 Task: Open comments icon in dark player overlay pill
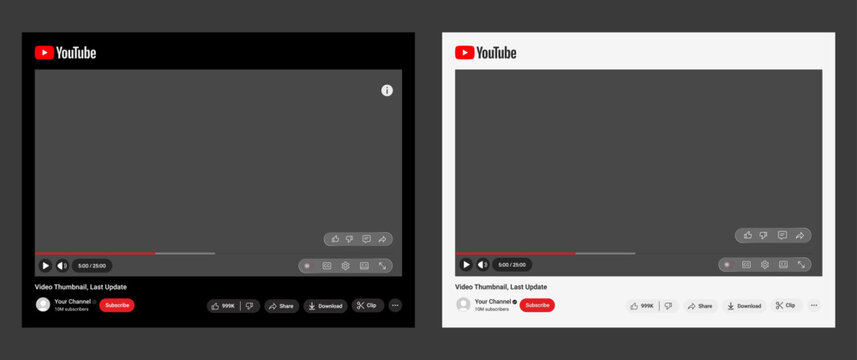(366, 239)
